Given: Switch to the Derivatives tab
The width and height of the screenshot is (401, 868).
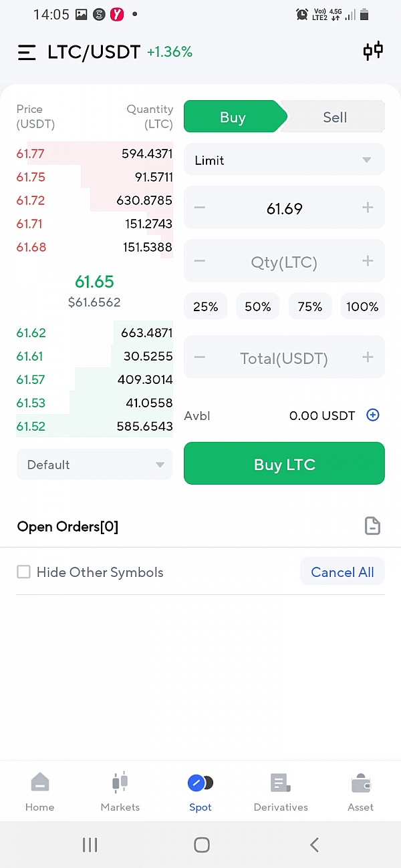Looking at the screenshot, I should [281, 793].
